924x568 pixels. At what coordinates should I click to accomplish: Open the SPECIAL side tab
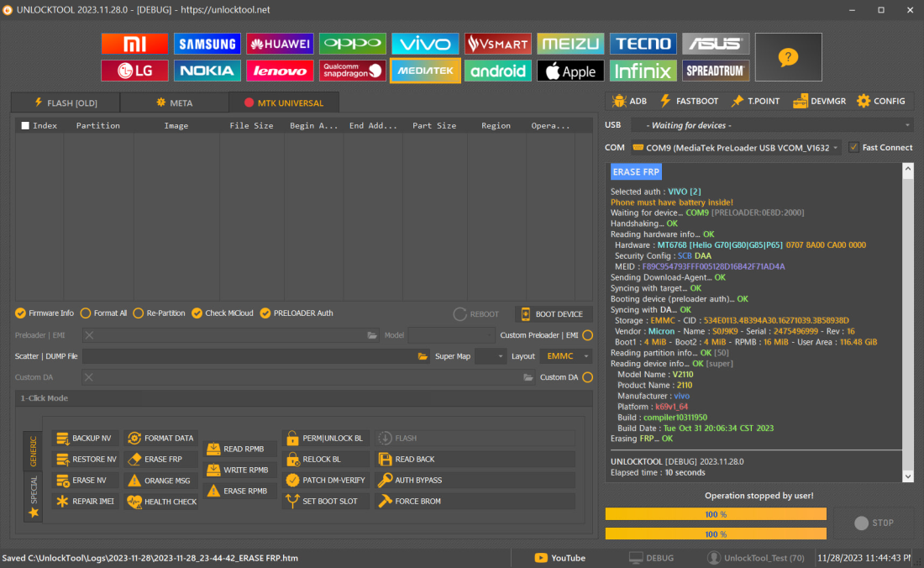(33, 496)
